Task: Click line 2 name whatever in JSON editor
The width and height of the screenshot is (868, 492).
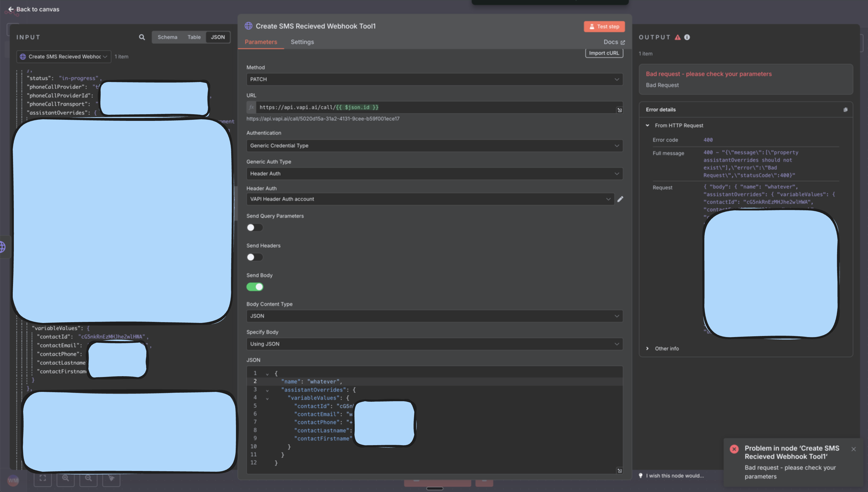Action: pos(311,382)
